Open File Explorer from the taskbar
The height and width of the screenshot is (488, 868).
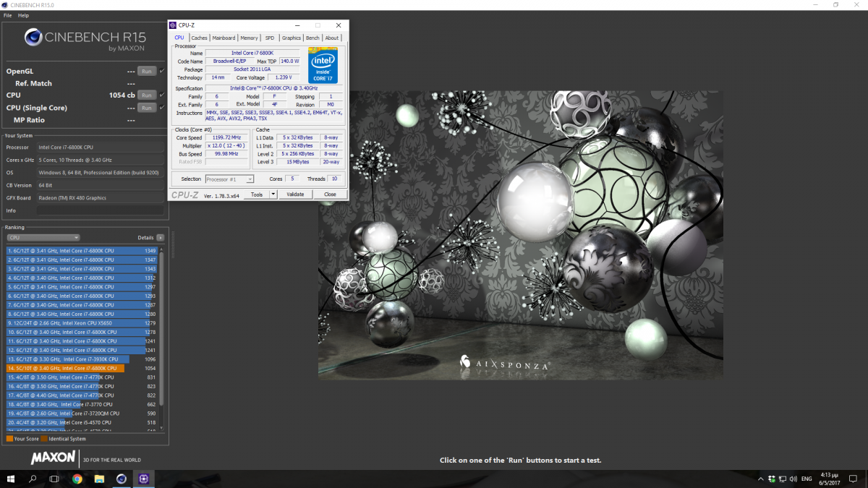coord(99,479)
